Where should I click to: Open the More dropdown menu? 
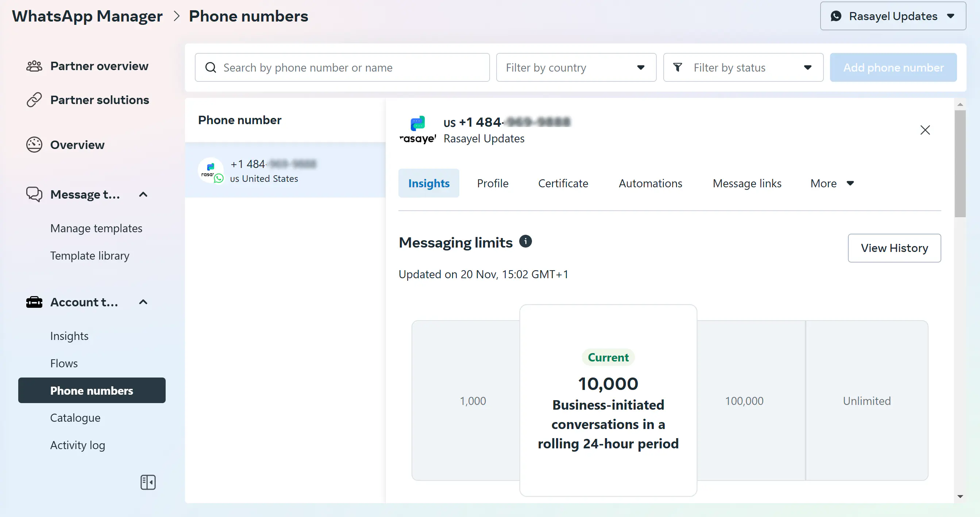832,183
